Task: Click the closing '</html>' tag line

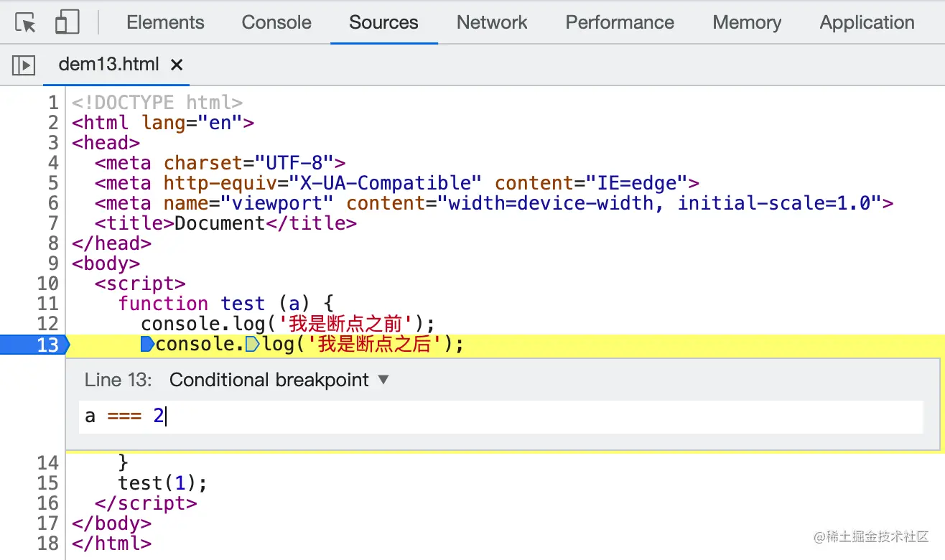Action: [x=111, y=543]
